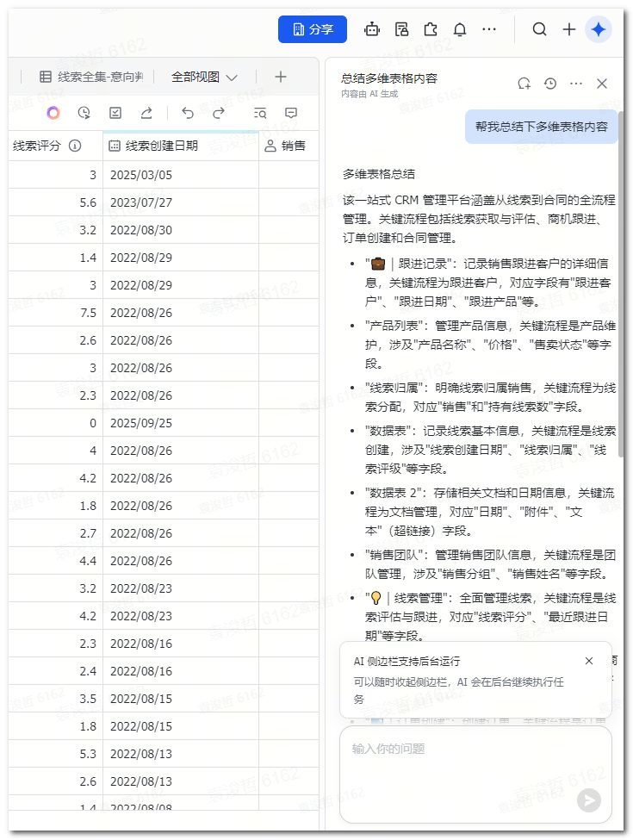This screenshot has height=840, width=633.
Task: Select the date cell 2022/08/13 beside 5.3
Action: (x=181, y=754)
